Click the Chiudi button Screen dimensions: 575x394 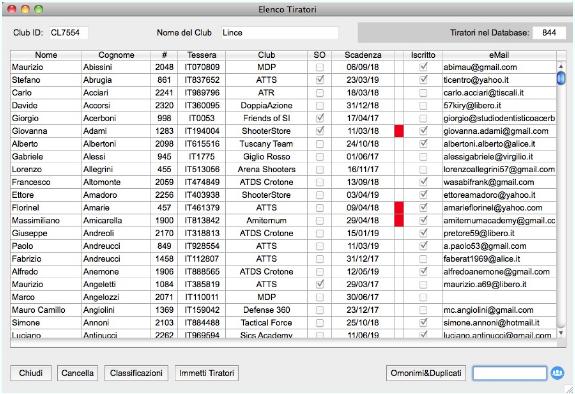(x=31, y=373)
